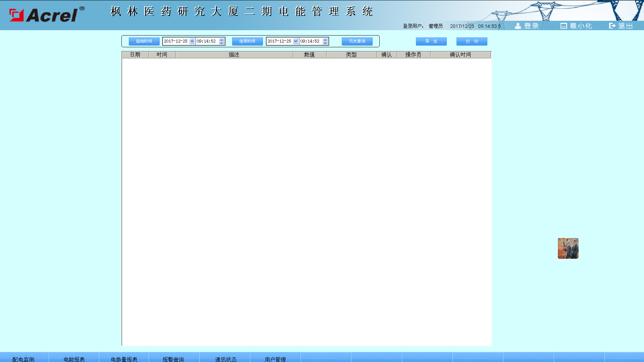Click the floating photo thumbnail
Image resolution: width=644 pixels, height=362 pixels.
pos(568,248)
